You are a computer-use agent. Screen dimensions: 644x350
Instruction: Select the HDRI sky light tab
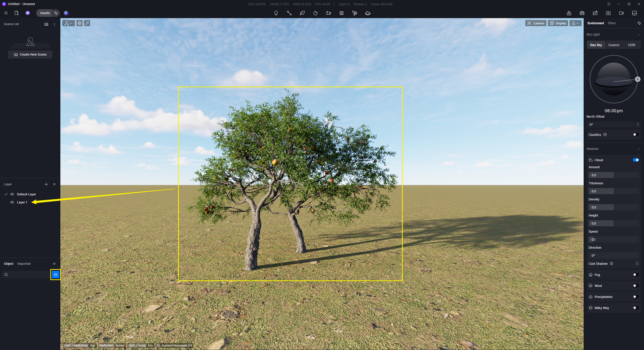pyautogui.click(x=631, y=45)
